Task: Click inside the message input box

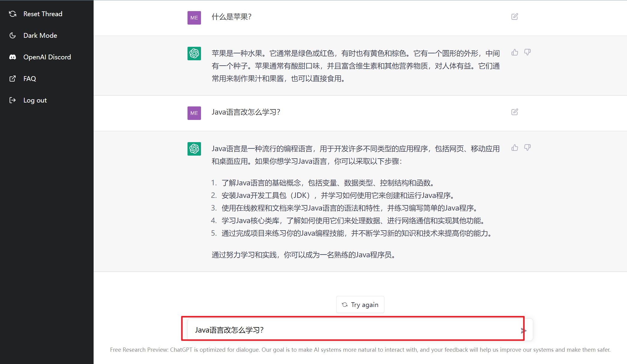Action: click(x=330, y=330)
